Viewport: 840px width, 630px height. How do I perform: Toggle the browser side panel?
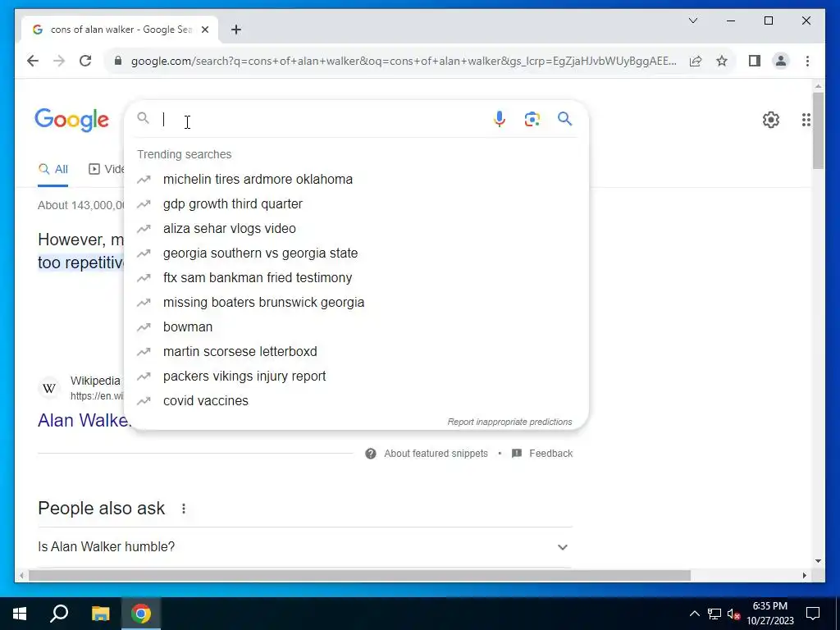point(755,61)
